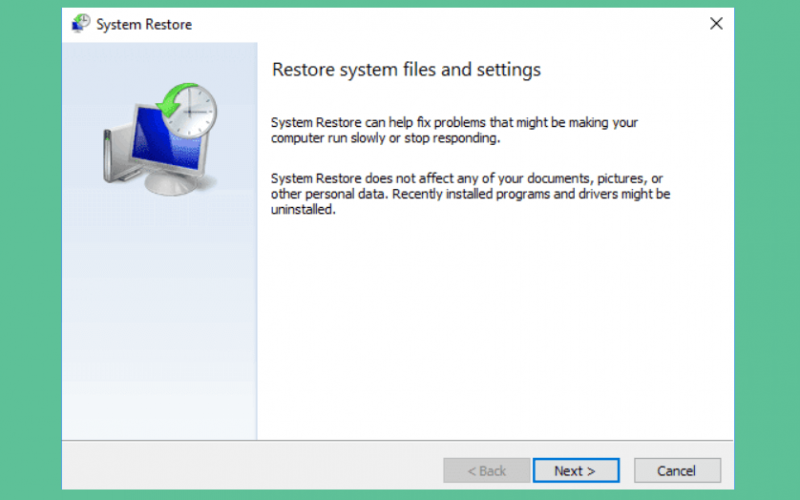
Task: Click the 'System Restore can help fix problems' paragraph
Action: 454,130
